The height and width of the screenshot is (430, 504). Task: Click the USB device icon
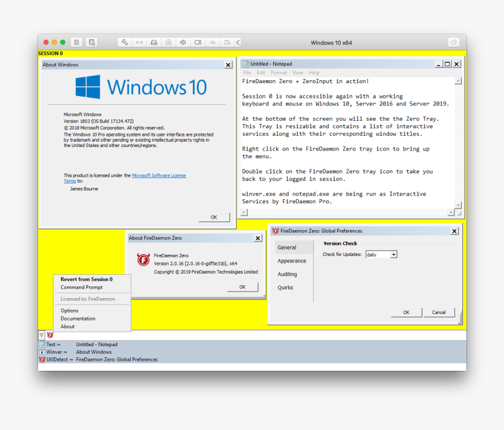click(213, 42)
